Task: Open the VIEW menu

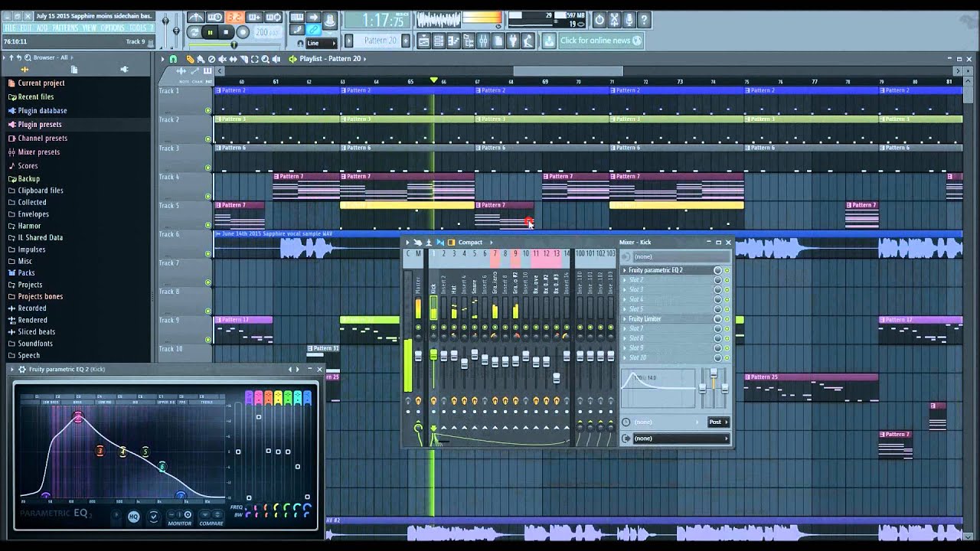Action: [x=90, y=28]
